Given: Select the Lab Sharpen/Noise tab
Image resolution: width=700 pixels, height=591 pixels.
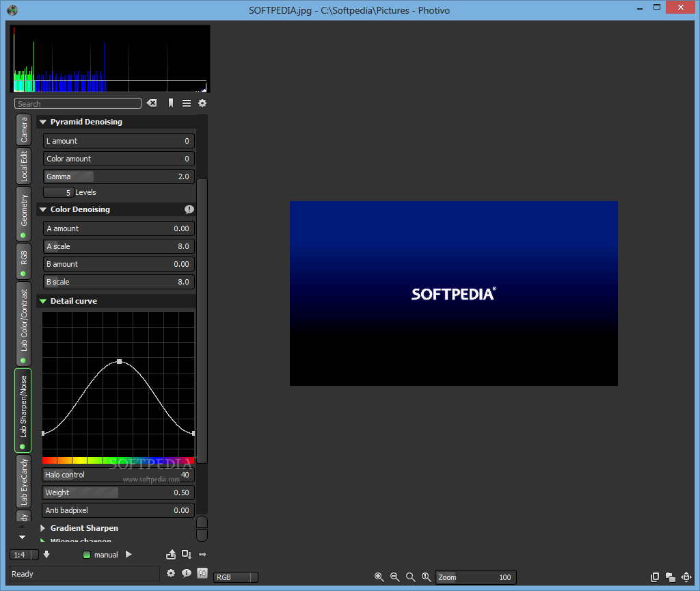Looking at the screenshot, I should point(23,410).
